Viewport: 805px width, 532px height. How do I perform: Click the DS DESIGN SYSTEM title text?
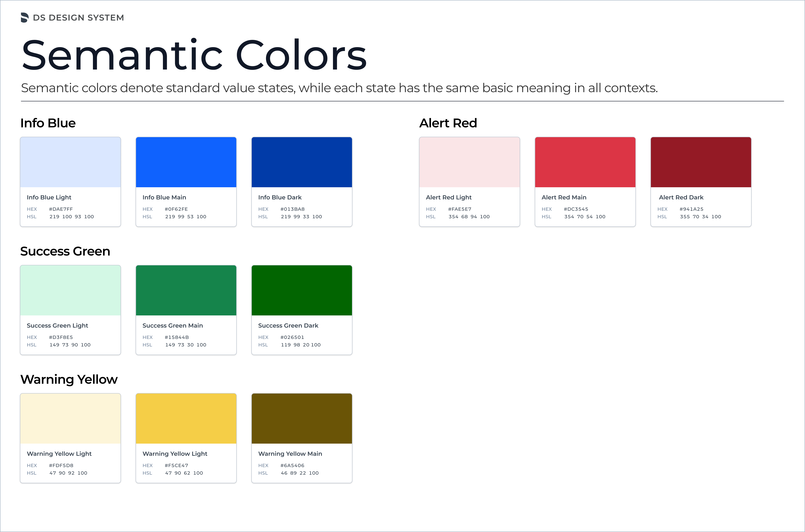[x=78, y=18]
